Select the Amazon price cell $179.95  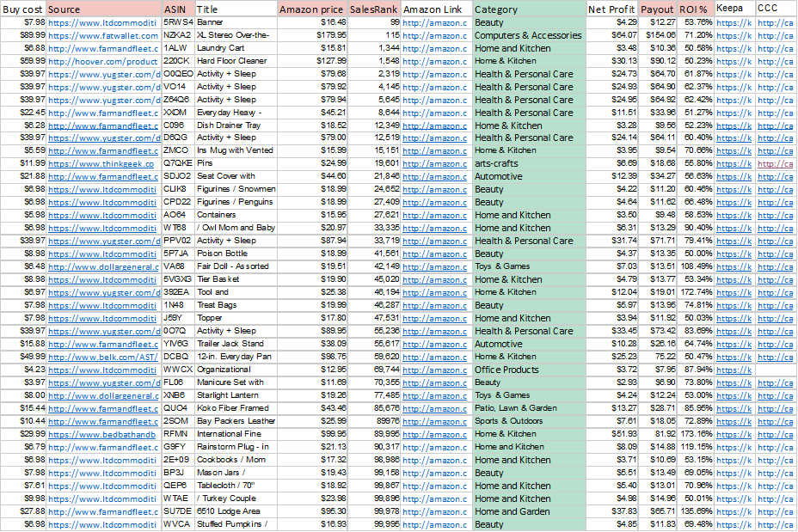(x=312, y=35)
